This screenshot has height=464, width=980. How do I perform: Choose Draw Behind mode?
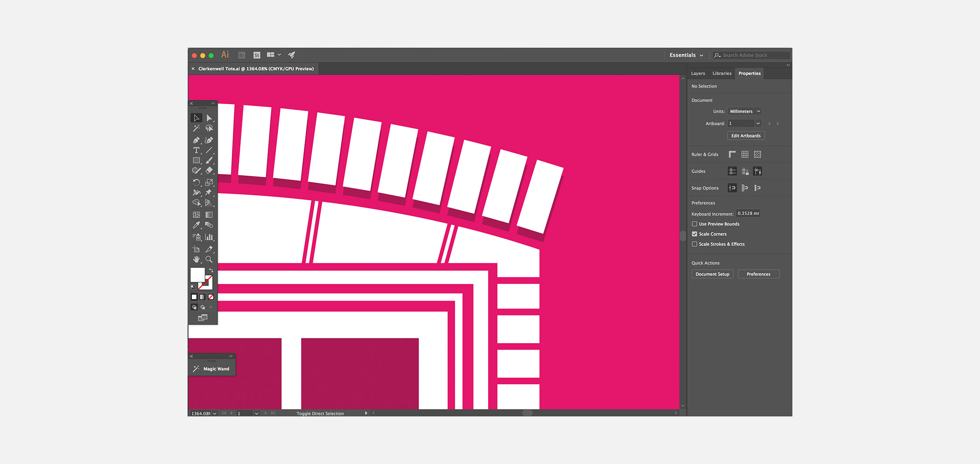click(203, 307)
